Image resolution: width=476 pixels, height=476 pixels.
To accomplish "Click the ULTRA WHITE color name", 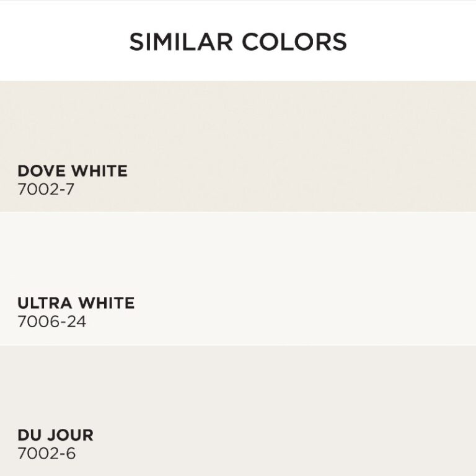I will (x=76, y=304).
